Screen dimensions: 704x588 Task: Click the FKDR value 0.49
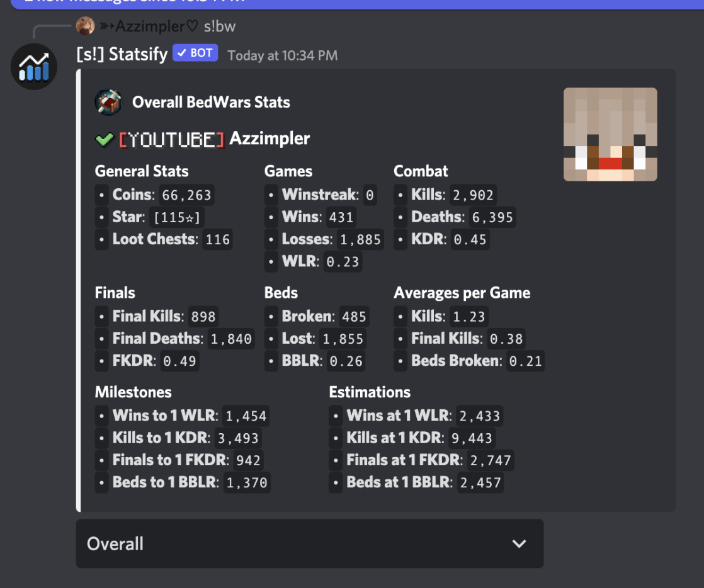[x=179, y=361]
